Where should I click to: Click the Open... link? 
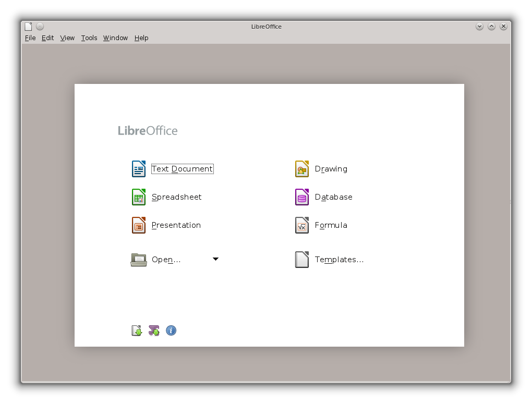coord(165,259)
